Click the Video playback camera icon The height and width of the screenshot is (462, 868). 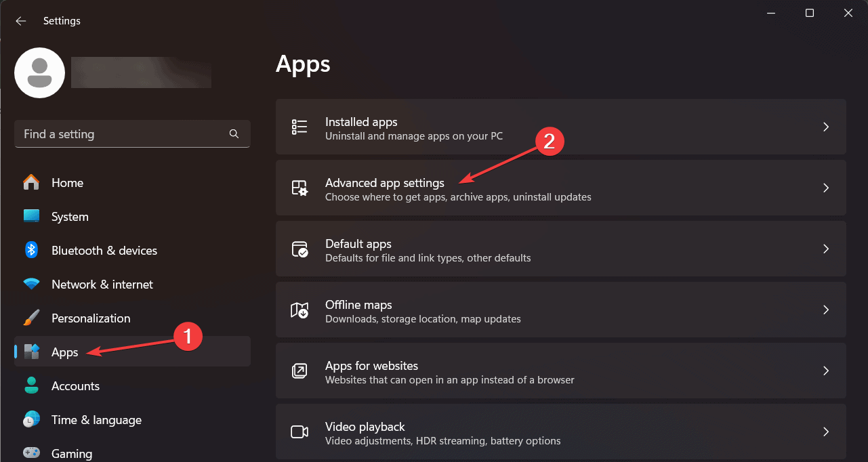(299, 432)
